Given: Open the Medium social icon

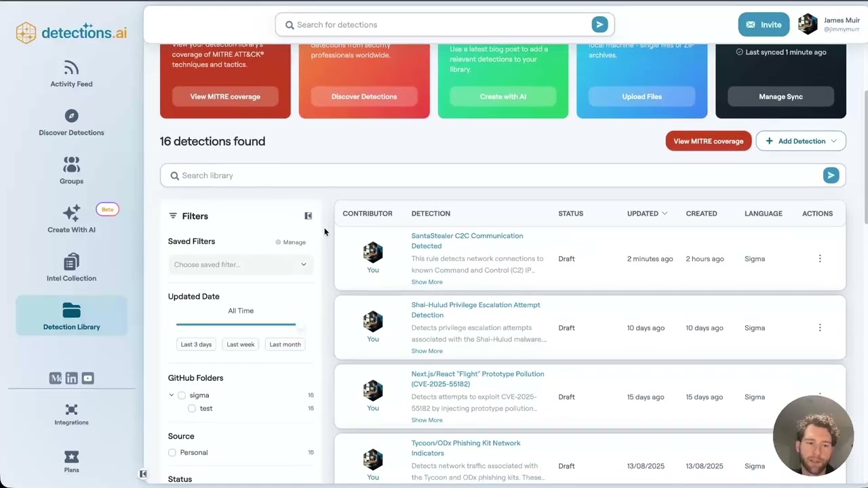Looking at the screenshot, I should pos(56,378).
